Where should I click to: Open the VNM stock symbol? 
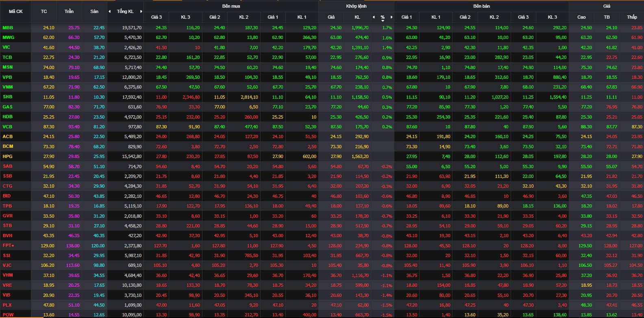pos(8,87)
